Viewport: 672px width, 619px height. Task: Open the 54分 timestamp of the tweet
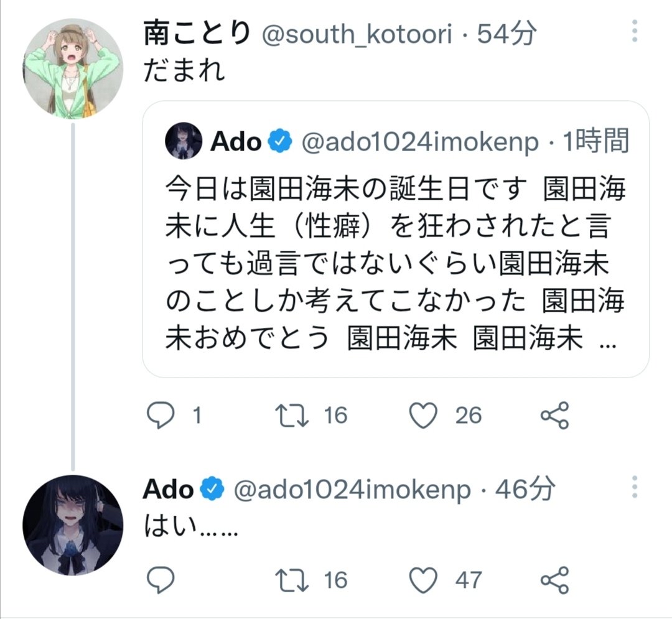[x=506, y=34]
